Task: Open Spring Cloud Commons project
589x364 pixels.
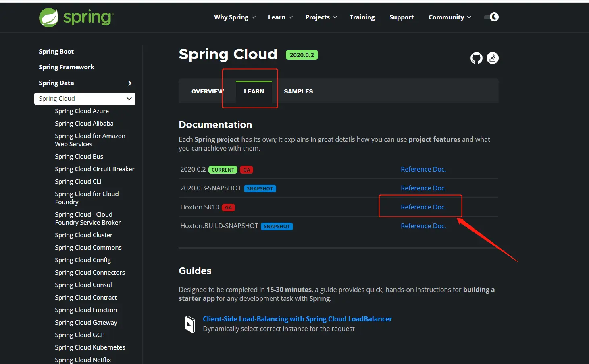Action: (88, 248)
